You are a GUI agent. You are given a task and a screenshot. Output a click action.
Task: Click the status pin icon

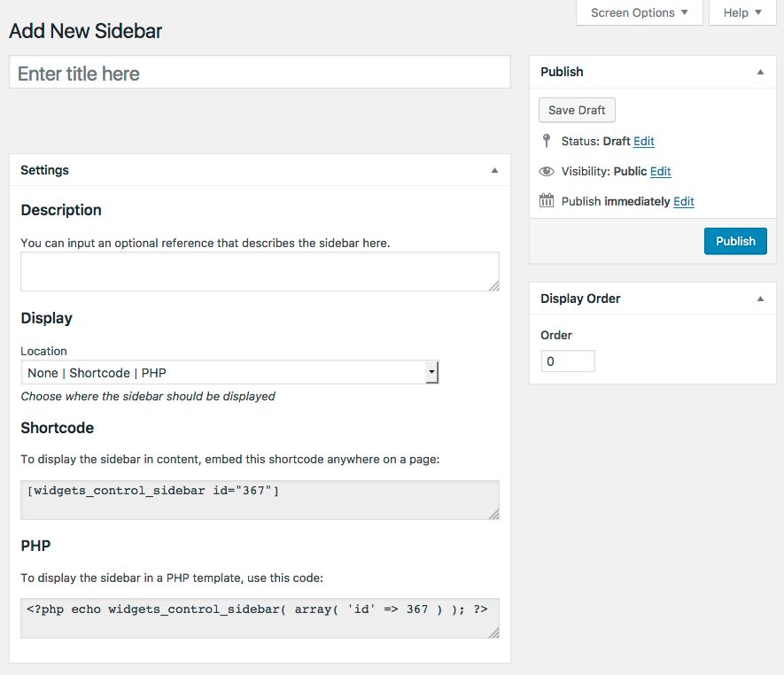pos(547,141)
